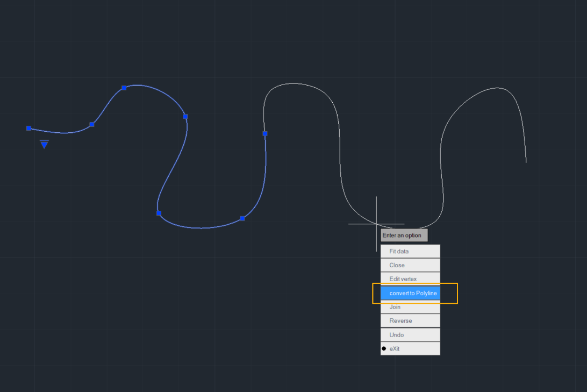Click the Enter an option prompt box
This screenshot has height=392, width=587.
click(404, 235)
